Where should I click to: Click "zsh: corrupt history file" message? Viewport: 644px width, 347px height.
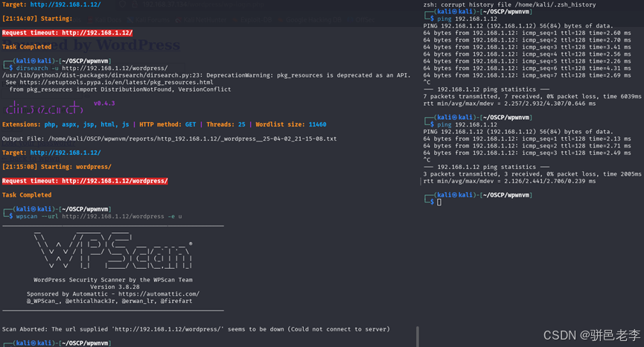tap(509, 4)
